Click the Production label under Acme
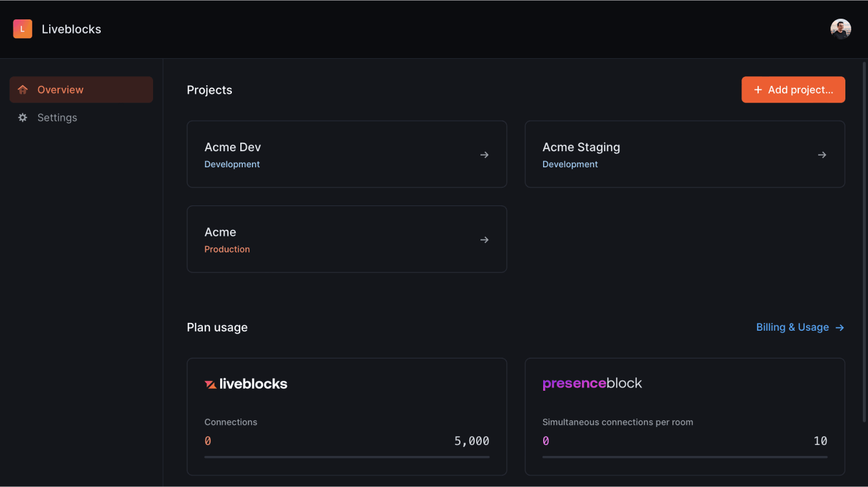 [x=227, y=249]
